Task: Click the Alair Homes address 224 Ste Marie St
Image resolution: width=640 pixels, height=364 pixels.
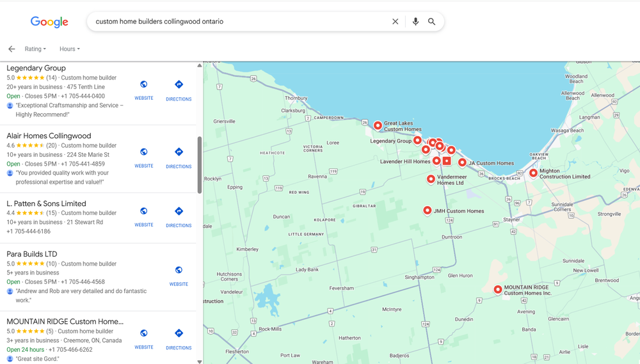Action: click(88, 155)
